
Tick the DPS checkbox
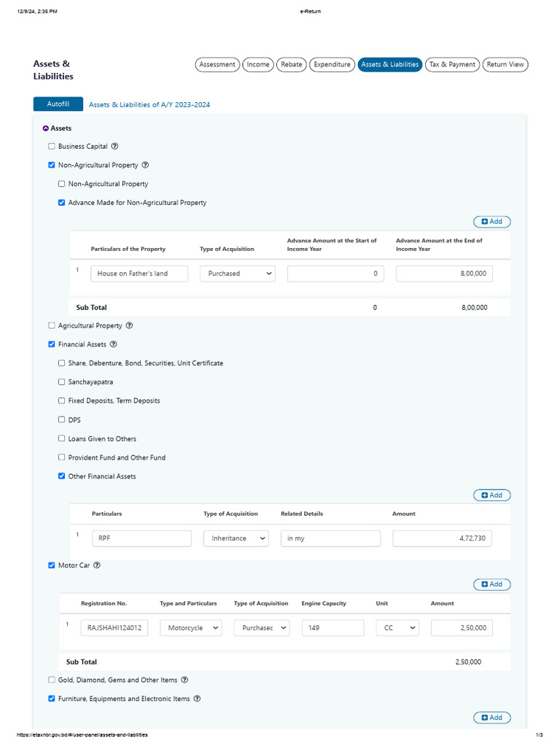click(x=61, y=419)
